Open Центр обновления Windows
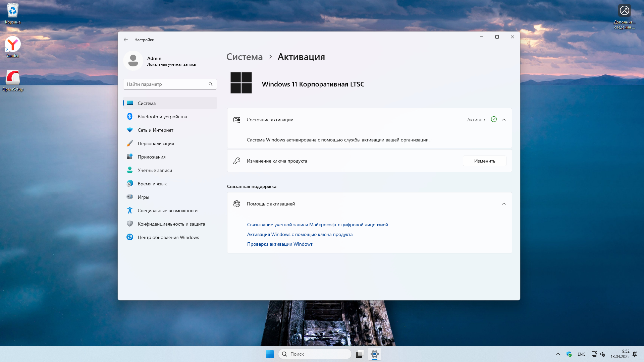Screen dimensions: 644x362 pyautogui.click(x=168, y=237)
